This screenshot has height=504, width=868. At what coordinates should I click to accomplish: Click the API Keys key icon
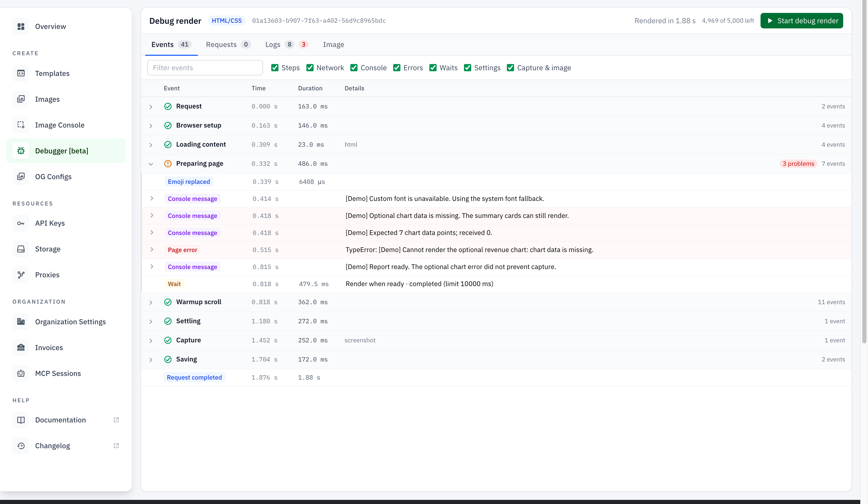click(x=21, y=223)
